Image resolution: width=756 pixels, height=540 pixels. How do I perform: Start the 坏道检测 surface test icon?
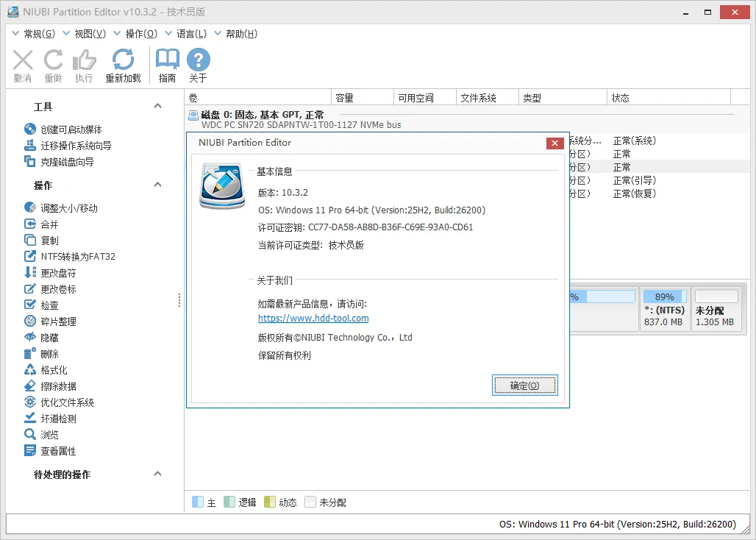click(x=30, y=418)
